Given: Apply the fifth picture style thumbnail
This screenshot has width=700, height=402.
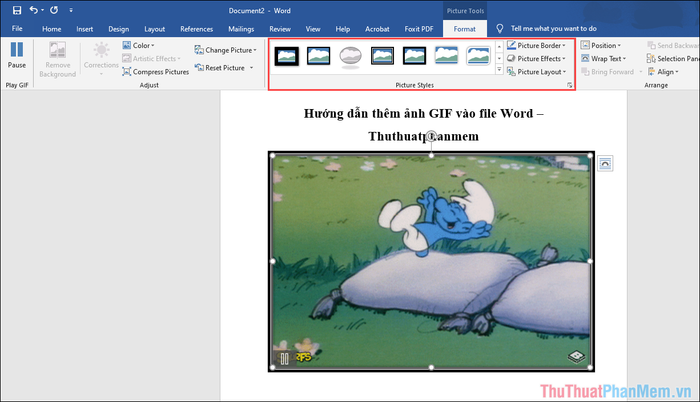Looking at the screenshot, I should pyautogui.click(x=414, y=56).
